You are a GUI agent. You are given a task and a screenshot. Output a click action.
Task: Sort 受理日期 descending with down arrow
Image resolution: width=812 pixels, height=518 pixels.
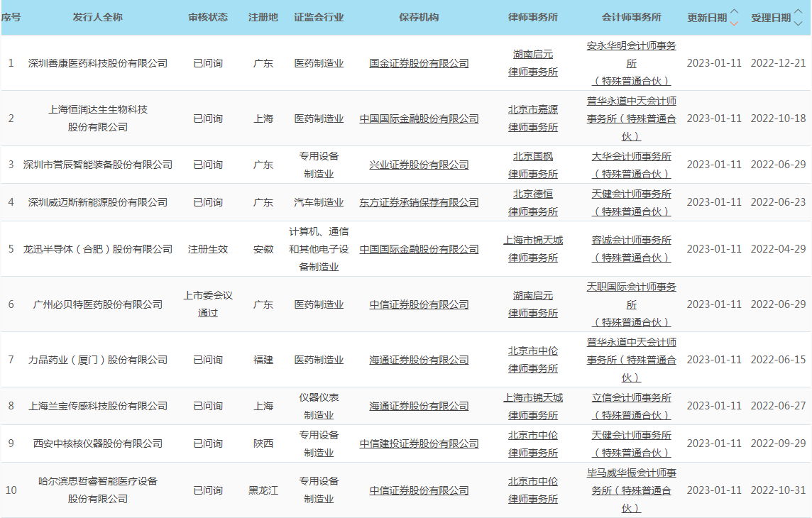[799, 23]
